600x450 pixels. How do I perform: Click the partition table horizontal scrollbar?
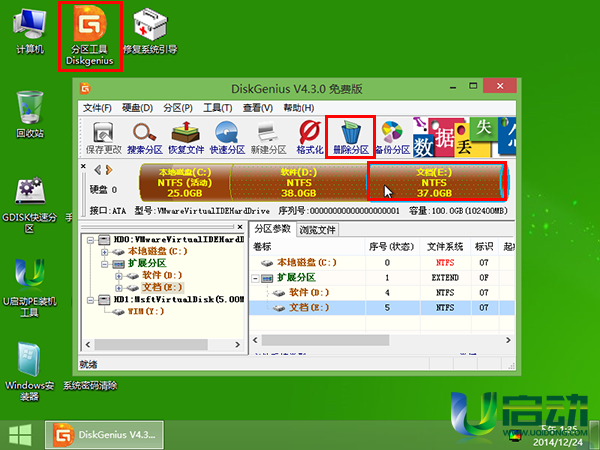click(x=325, y=340)
